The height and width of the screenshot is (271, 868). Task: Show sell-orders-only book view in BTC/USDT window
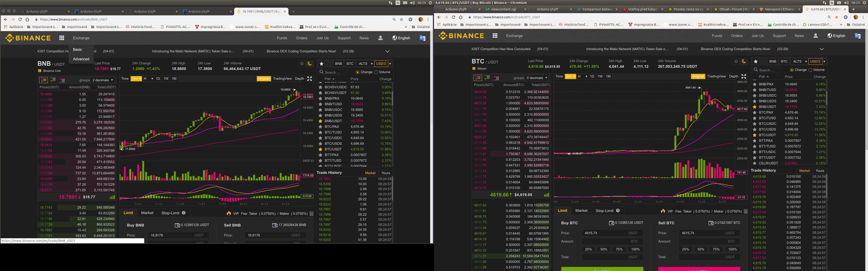[x=496, y=78]
